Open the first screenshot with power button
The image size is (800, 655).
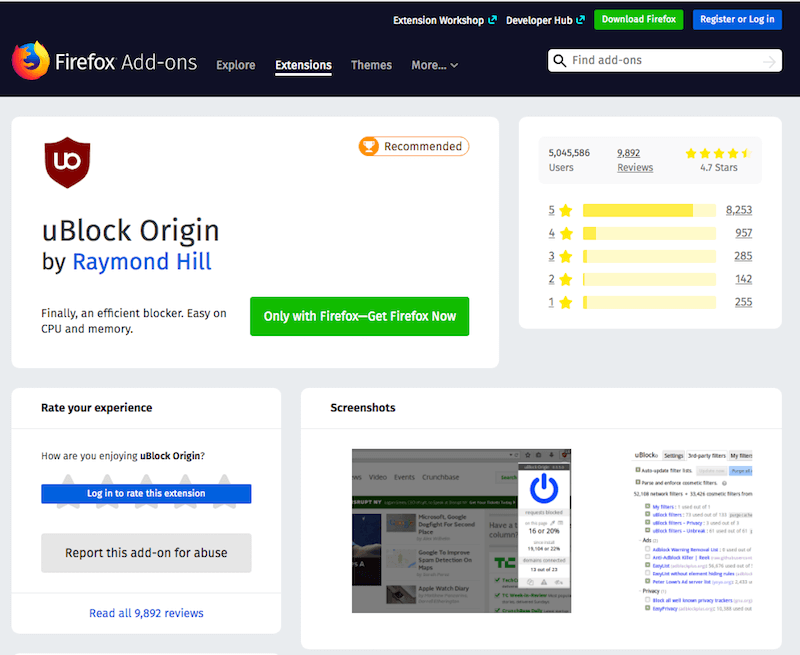click(x=461, y=531)
